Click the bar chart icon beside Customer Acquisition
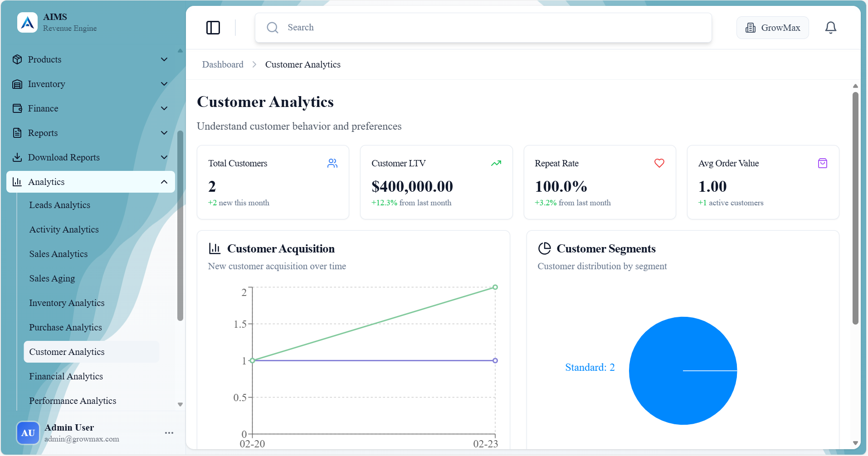The image size is (868, 456). click(x=215, y=248)
